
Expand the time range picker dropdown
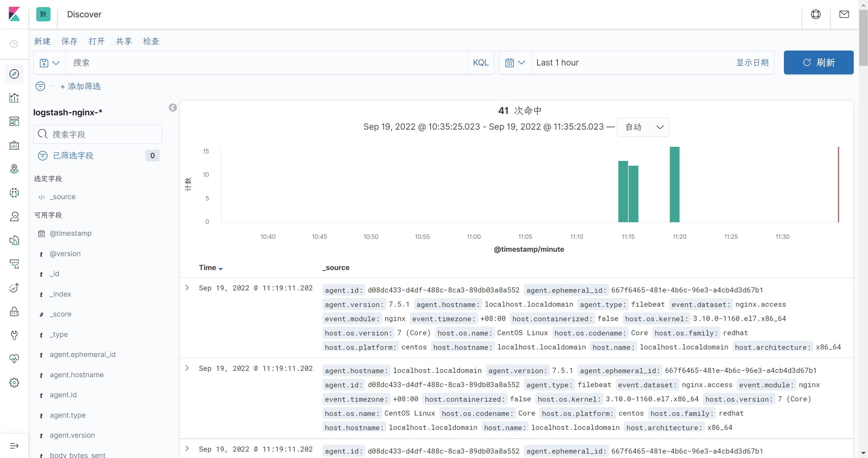514,63
